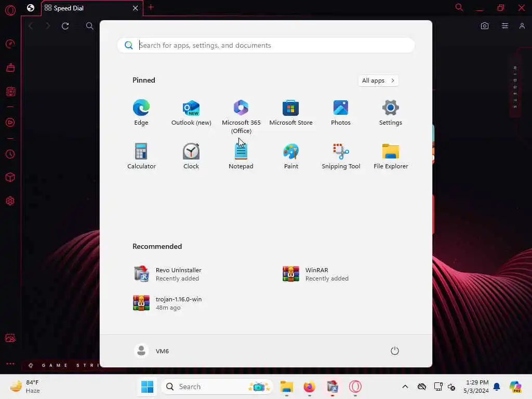Open GX Cleaner sidebar icon
Image resolution: width=532 pixels, height=399 pixels.
10,68
